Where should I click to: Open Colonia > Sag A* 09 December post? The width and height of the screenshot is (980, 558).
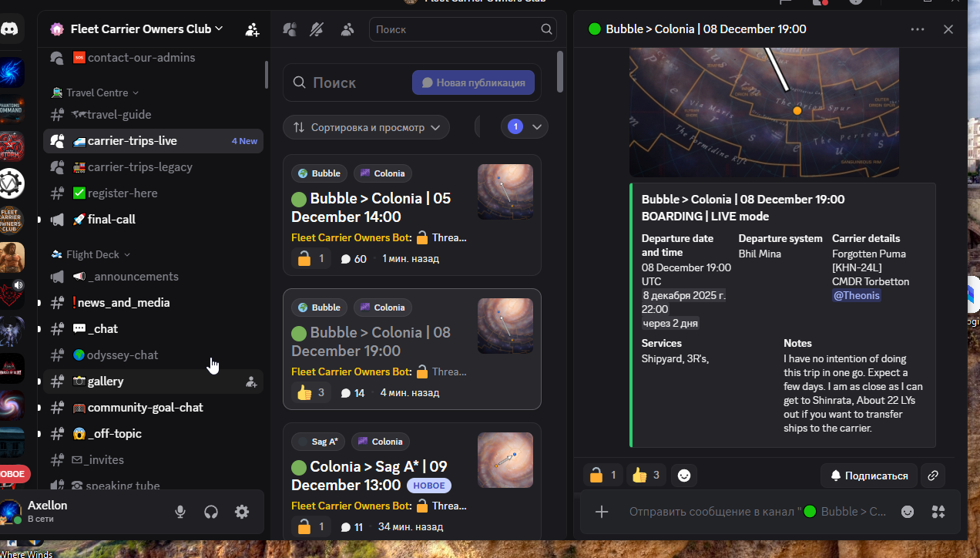pyautogui.click(x=412, y=482)
